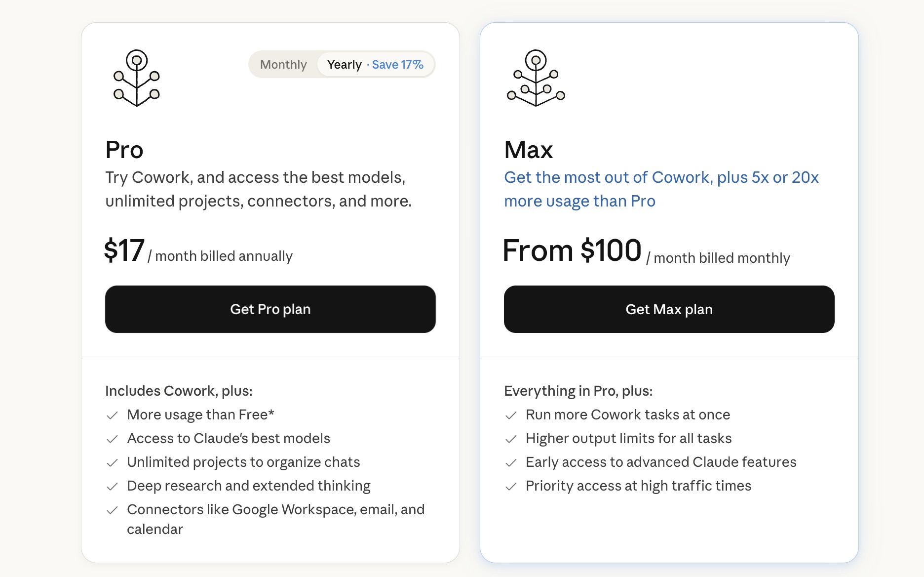
Task: Click checkmark next to Priority access at high traffic
Action: click(x=511, y=487)
